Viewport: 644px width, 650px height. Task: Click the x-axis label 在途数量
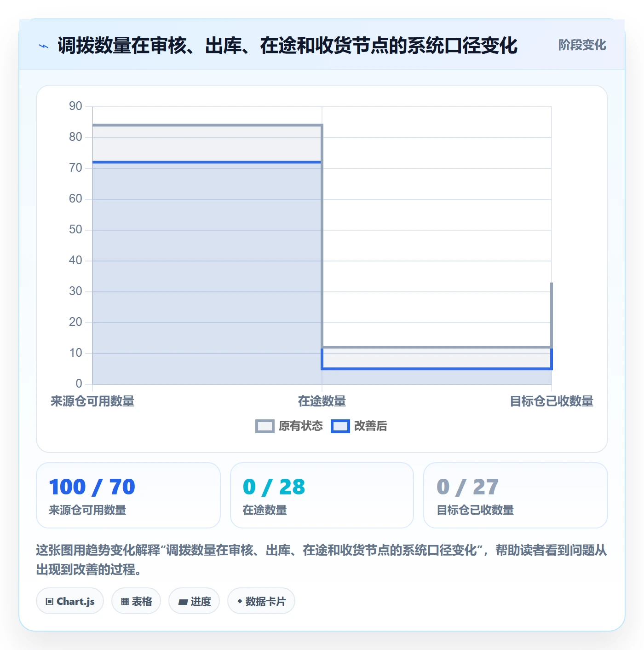322,401
